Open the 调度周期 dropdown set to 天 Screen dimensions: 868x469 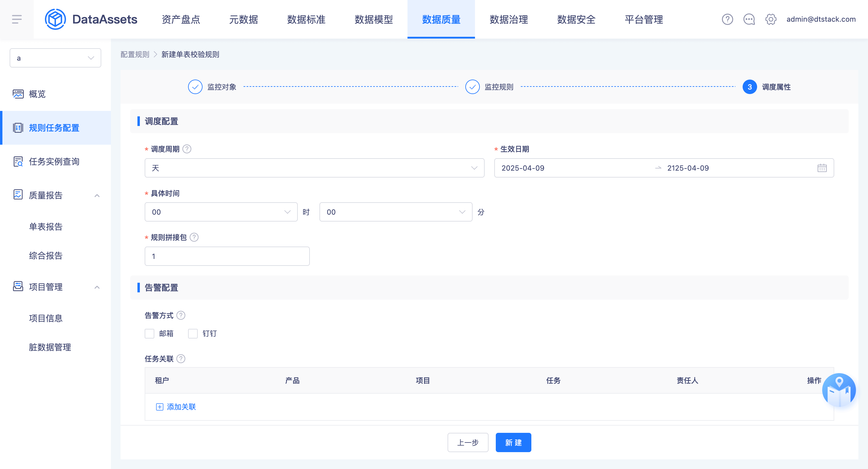click(x=314, y=168)
